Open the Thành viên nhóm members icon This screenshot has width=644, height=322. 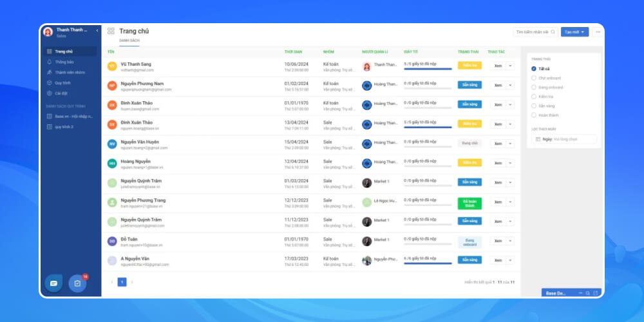point(50,72)
